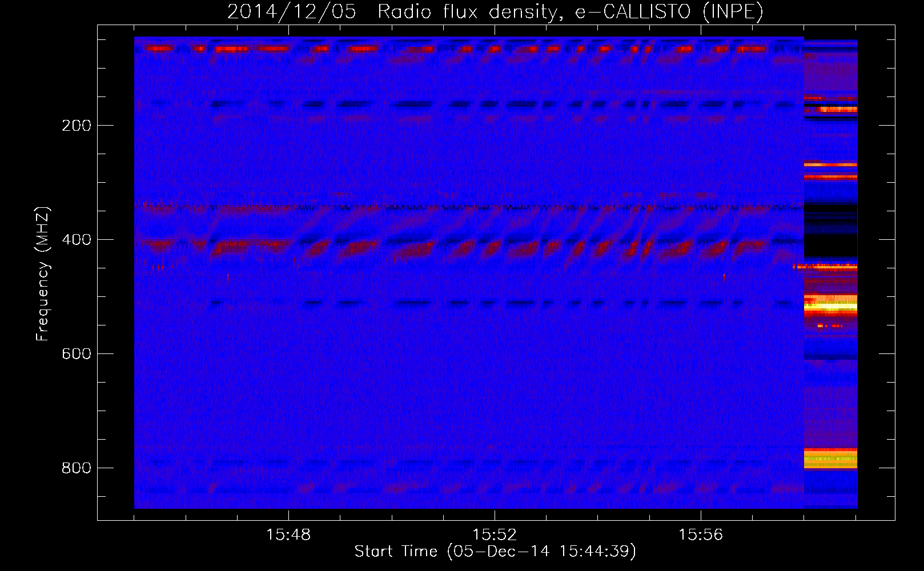The height and width of the screenshot is (571, 924).
Task: Click the 'Start Time (05-Dec-14 15:44:39)' label
Action: 495,552
